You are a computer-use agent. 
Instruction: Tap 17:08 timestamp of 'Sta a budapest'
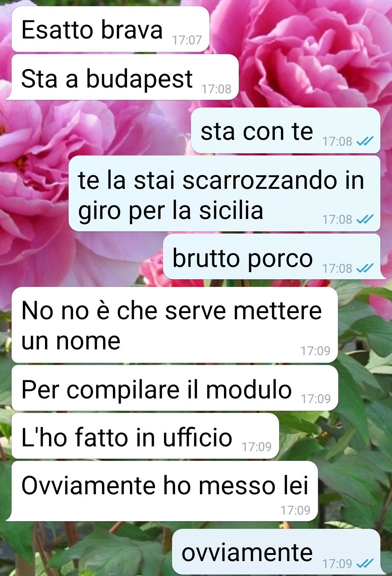[216, 89]
